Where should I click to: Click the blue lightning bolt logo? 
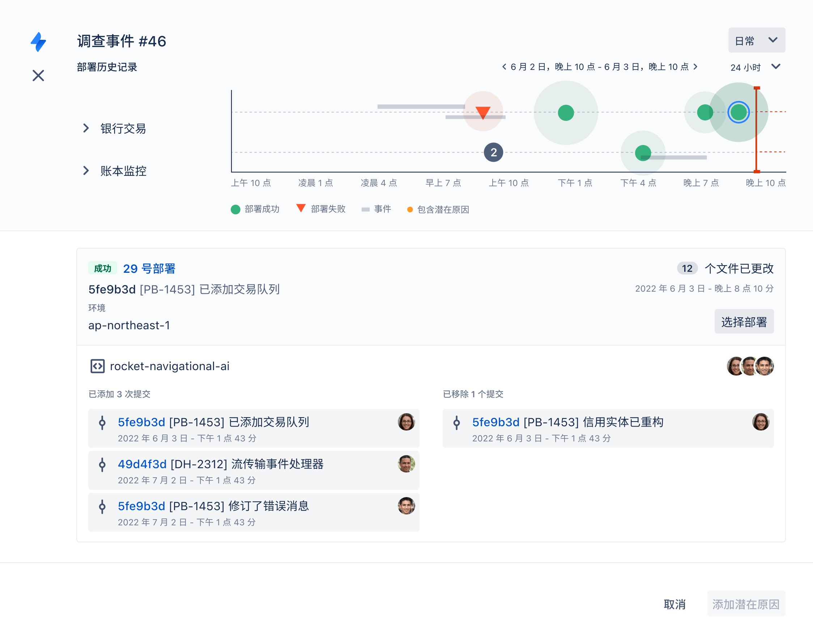38,42
